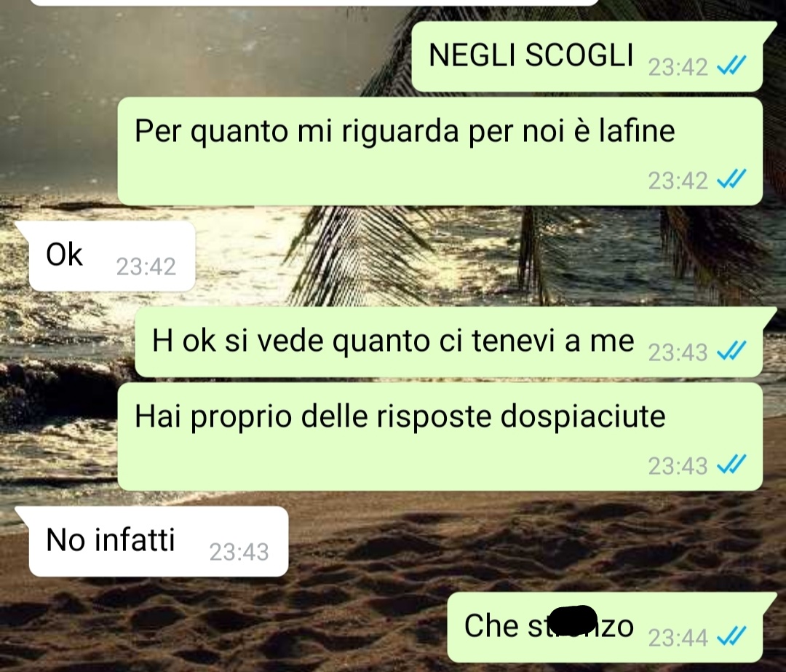Screen dimensions: 786x672
Task: Select the 'Che st...zo' message bubble
Action: [605, 628]
